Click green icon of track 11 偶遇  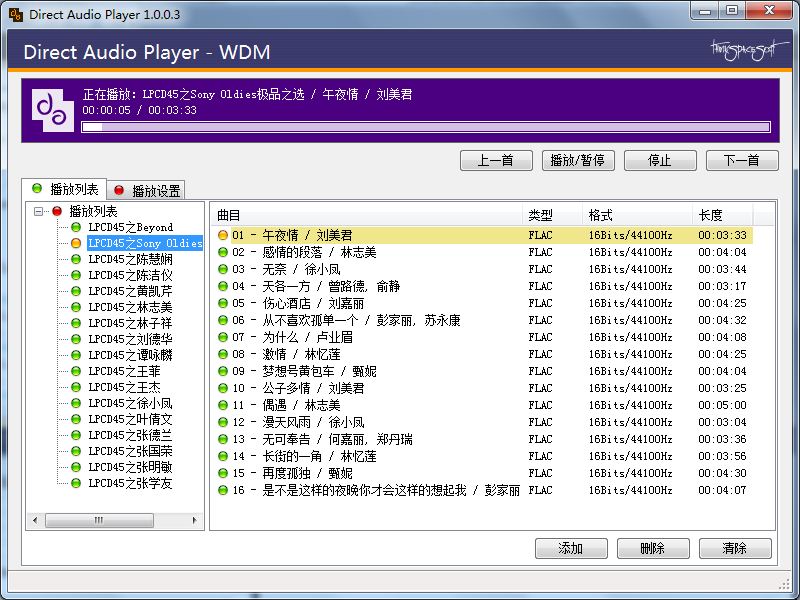(223, 405)
